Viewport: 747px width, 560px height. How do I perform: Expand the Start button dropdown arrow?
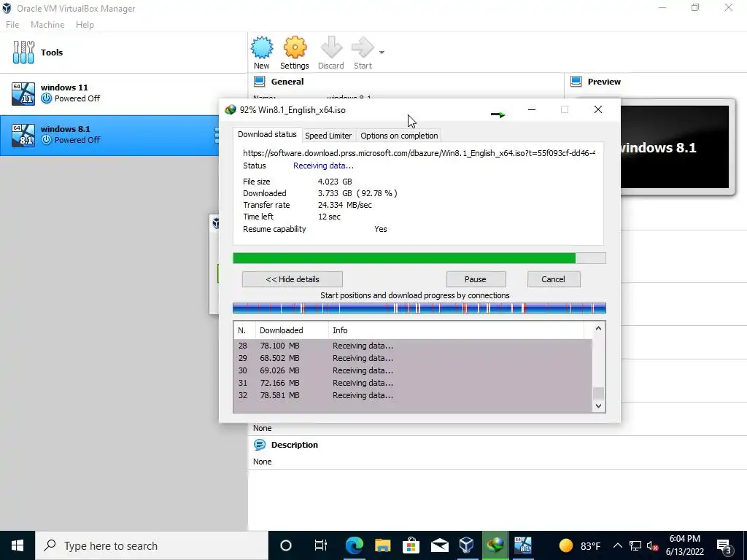coord(382,52)
